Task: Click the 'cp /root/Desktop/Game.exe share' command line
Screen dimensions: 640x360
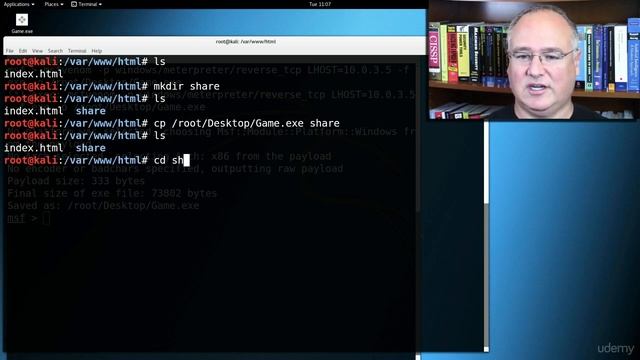Action: coord(172,123)
